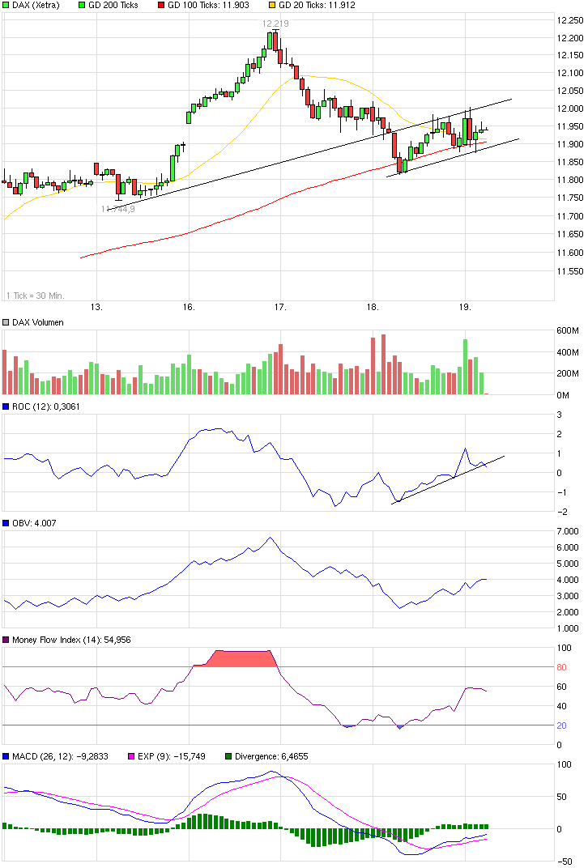Select the 'GD 200 Ticks' label
Viewport: 588px width, 868px height.
(x=113, y=5)
